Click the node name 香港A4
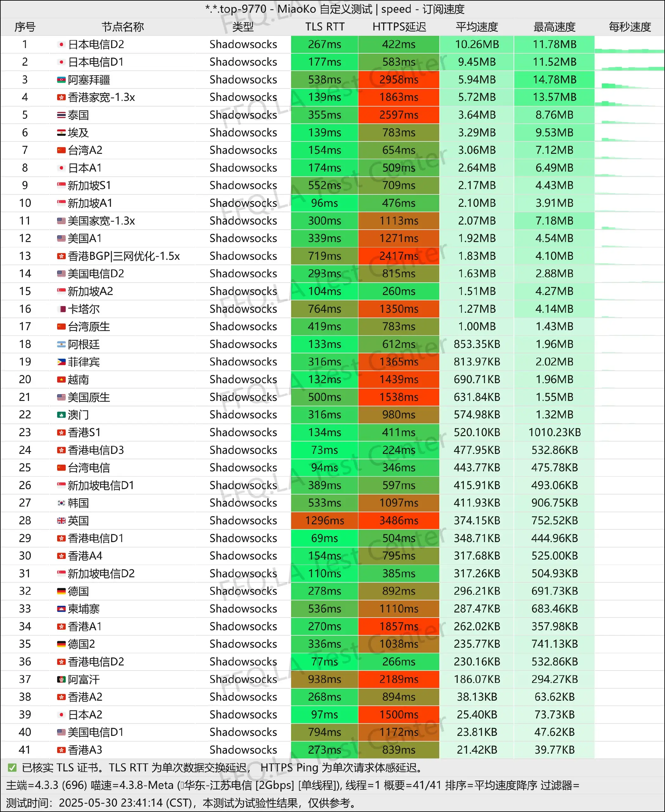Screen dimensions: 665x812 point(85,556)
